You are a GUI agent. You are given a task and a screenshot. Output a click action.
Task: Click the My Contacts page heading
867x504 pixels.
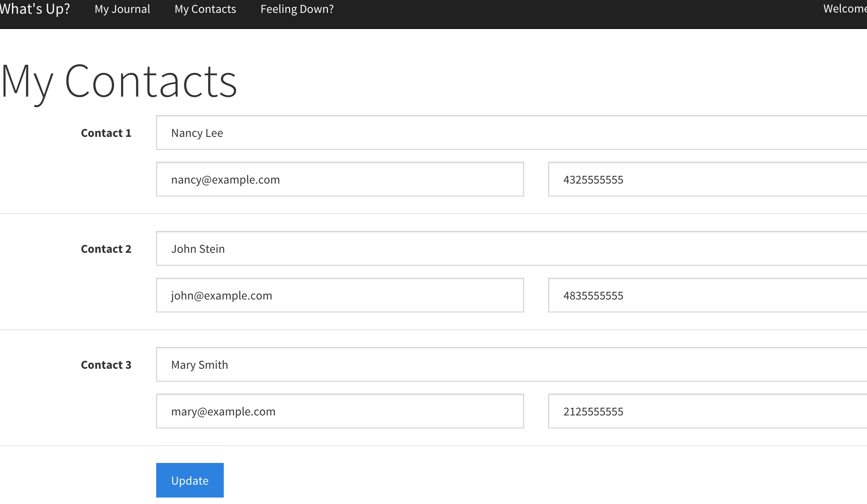coord(119,82)
